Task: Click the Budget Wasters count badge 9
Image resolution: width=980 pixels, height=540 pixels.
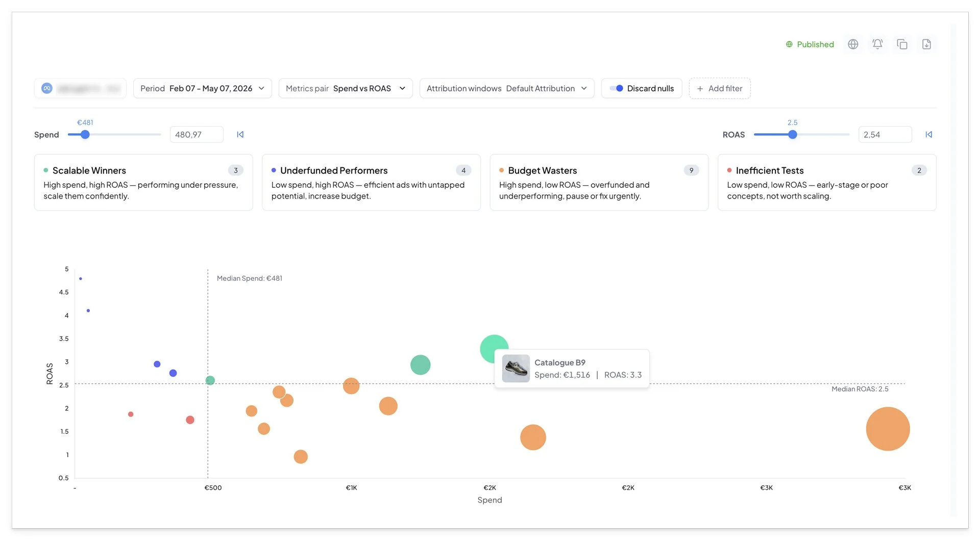Action: tap(692, 170)
